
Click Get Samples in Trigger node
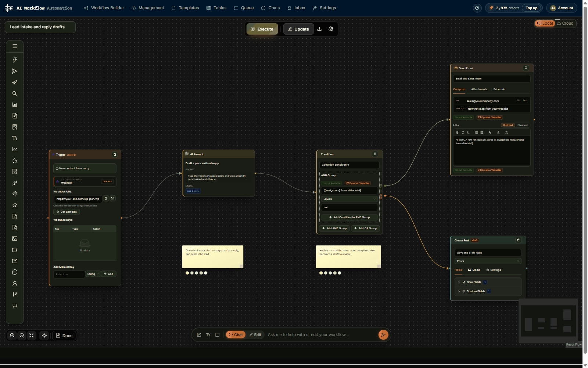(67, 212)
